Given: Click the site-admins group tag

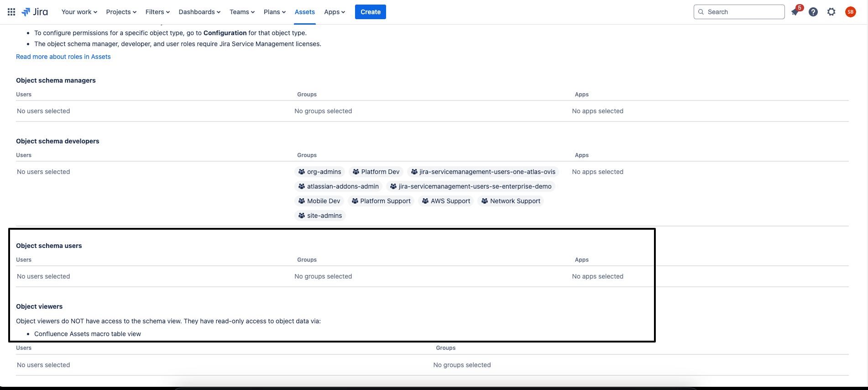Looking at the screenshot, I should pyautogui.click(x=320, y=216).
